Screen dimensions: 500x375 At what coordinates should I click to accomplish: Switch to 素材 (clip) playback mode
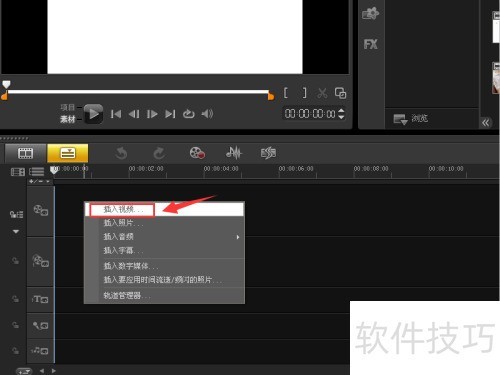pyautogui.click(x=68, y=119)
